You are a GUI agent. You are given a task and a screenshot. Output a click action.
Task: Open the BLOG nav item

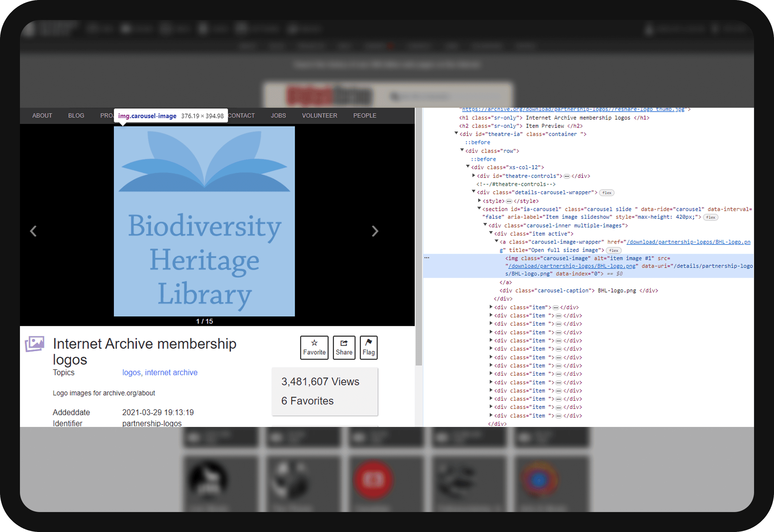[76, 116]
